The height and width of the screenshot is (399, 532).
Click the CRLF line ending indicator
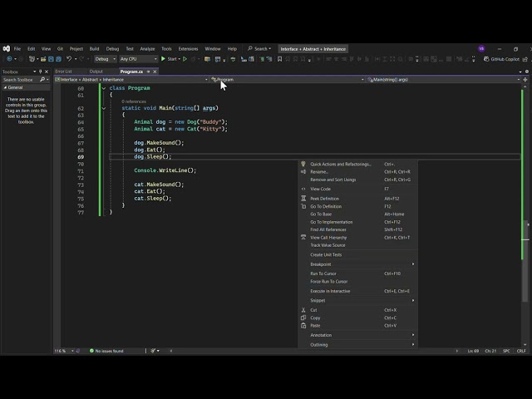[x=521, y=351]
